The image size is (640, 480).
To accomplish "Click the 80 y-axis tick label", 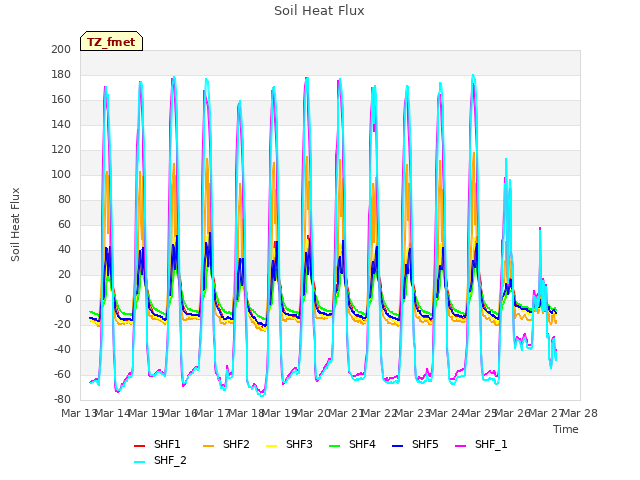I will (x=64, y=200).
